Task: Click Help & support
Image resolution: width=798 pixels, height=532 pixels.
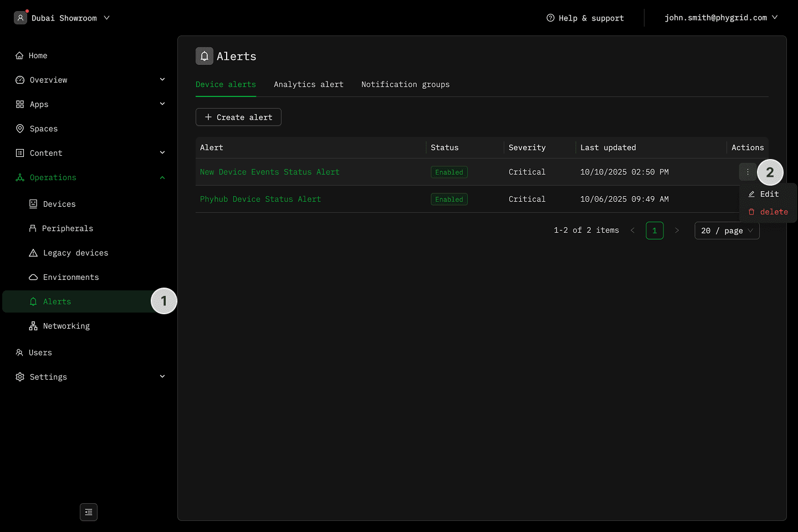Action: click(585, 18)
